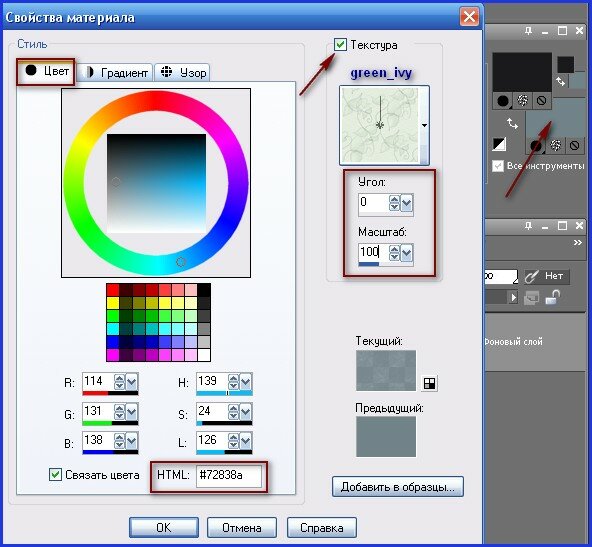
Task: Switch to the Узор tab
Action: point(183,72)
